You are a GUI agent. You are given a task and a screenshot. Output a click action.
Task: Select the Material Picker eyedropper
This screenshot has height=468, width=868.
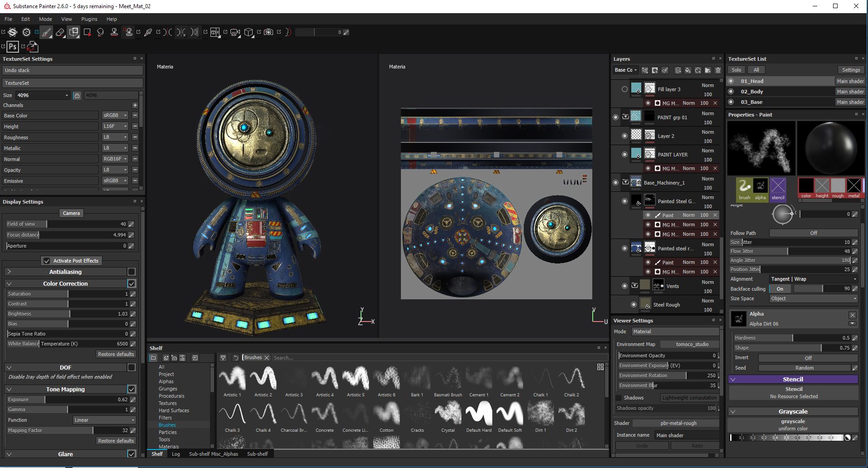[x=148, y=32]
